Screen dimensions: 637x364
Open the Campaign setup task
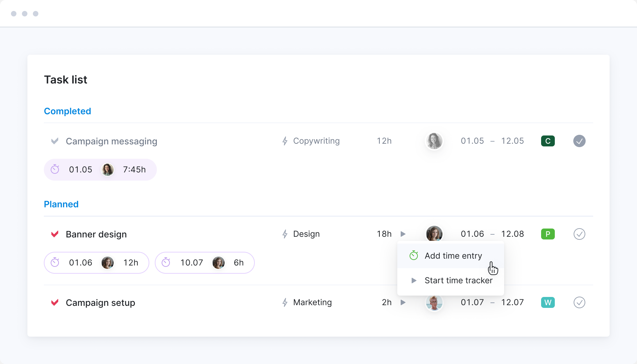click(100, 303)
